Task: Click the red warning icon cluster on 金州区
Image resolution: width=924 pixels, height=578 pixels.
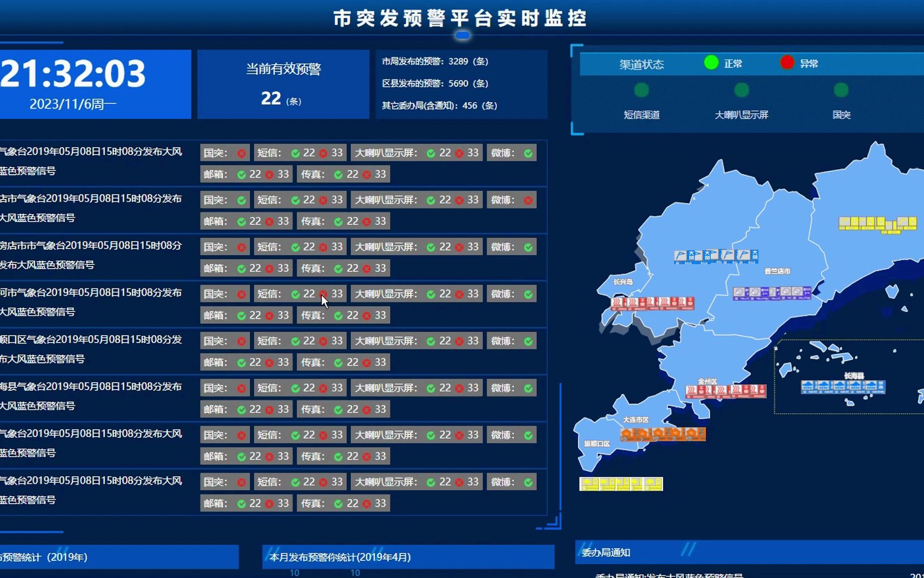Action: (x=726, y=391)
